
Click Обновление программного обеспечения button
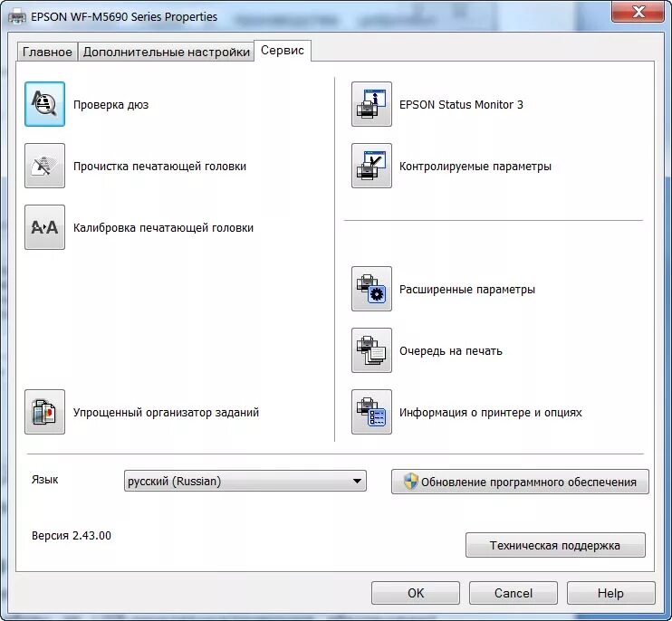520,482
